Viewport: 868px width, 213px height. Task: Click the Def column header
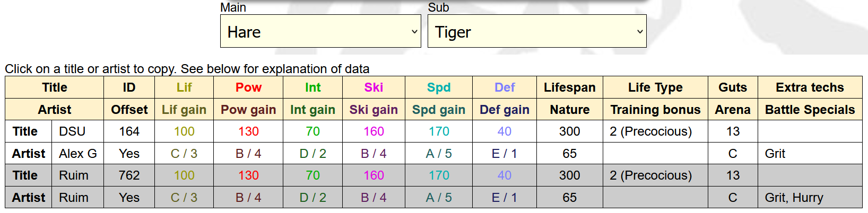[505, 87]
